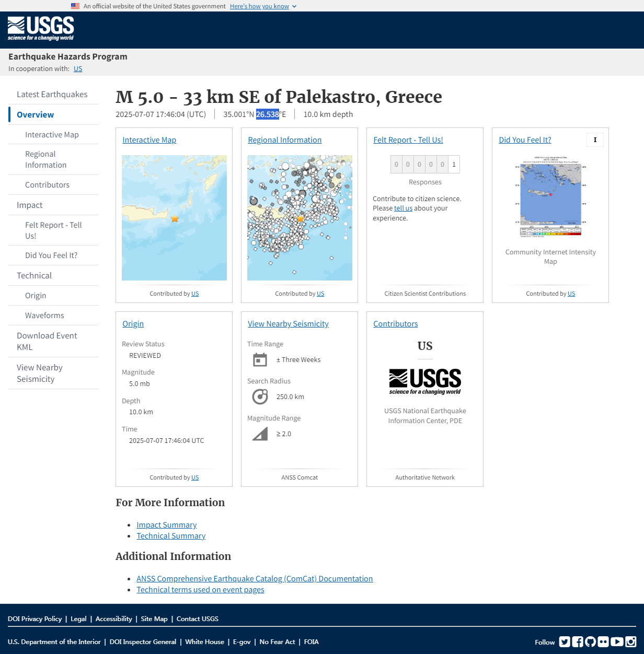Click US link under Did You Feel It card
644x654 pixels.
point(571,294)
